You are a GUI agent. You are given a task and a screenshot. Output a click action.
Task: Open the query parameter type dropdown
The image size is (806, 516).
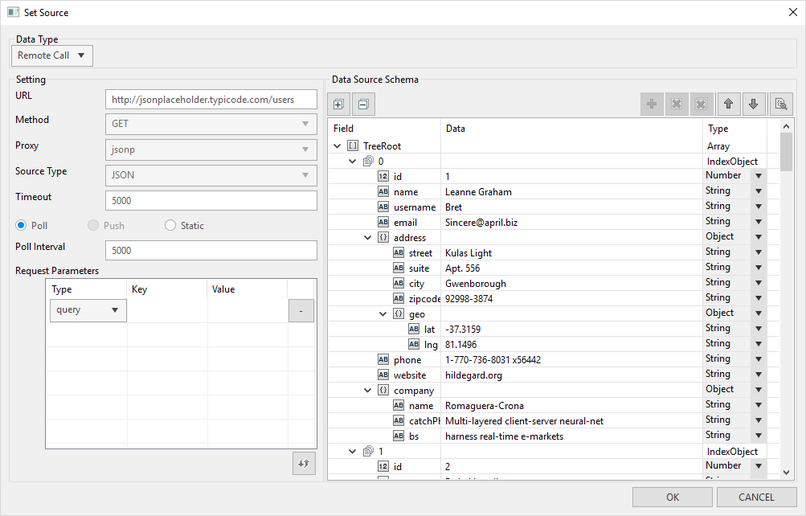tap(88, 310)
